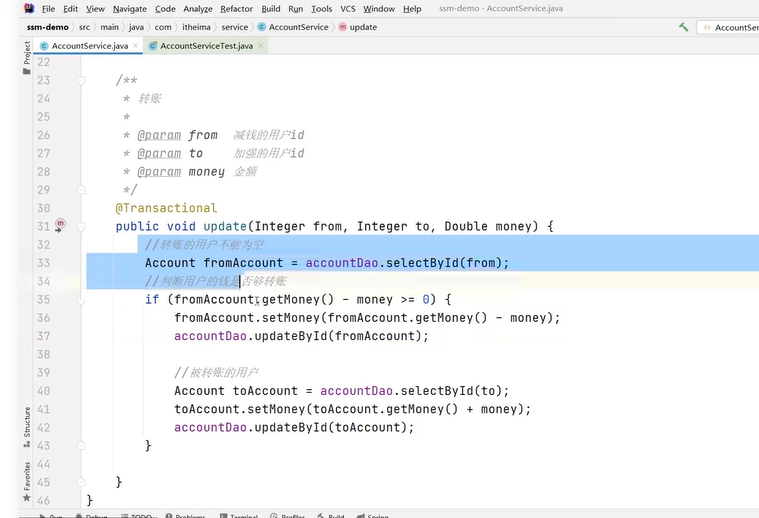Toggle the Favorites tool window
The height and width of the screenshot is (518, 759).
[27, 481]
